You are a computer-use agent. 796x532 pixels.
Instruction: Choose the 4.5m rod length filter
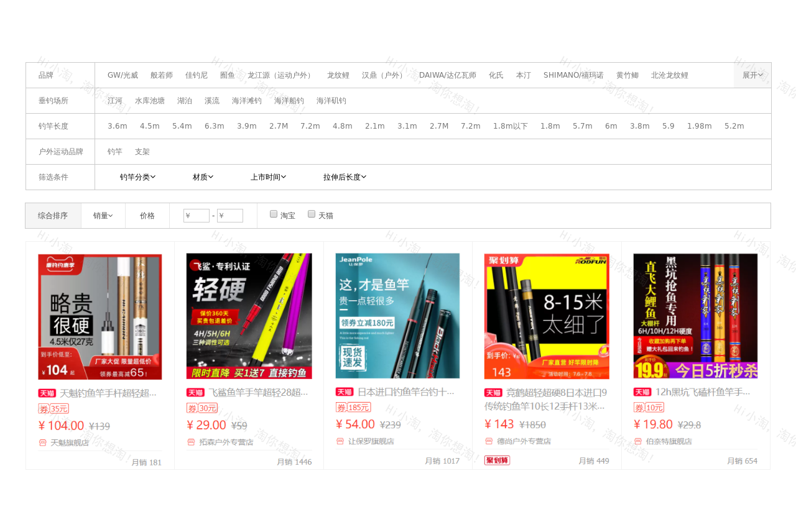pyautogui.click(x=150, y=126)
